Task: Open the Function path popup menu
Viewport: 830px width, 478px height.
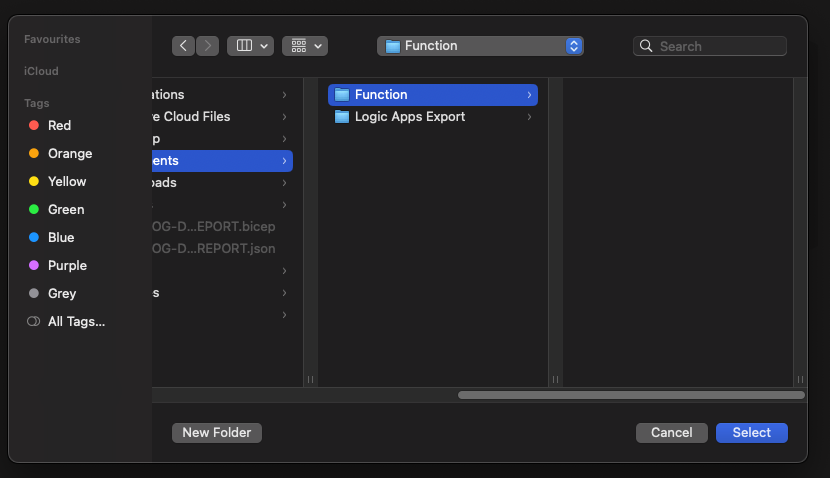Action: [480, 46]
